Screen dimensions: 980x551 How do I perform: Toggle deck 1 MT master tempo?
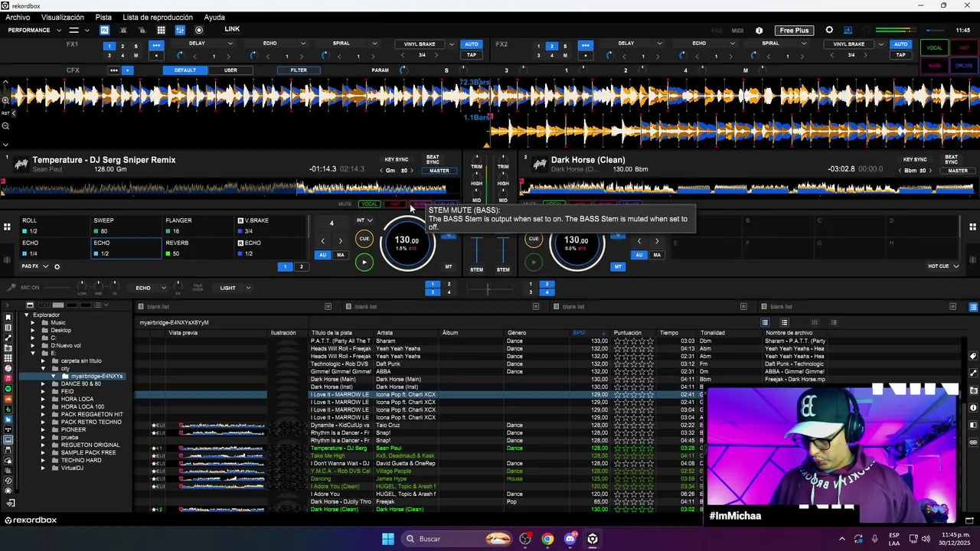449,267
